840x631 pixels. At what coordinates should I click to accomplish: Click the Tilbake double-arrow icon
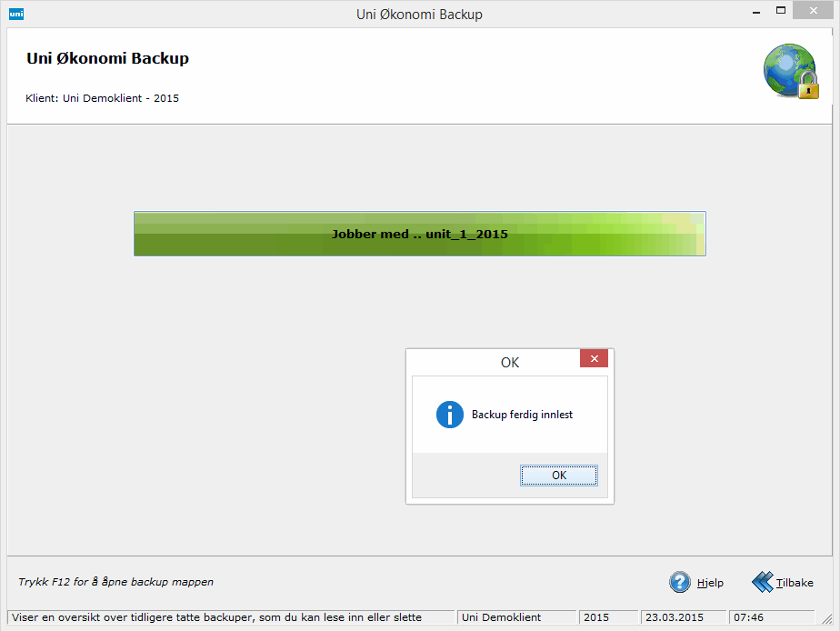tap(762, 583)
